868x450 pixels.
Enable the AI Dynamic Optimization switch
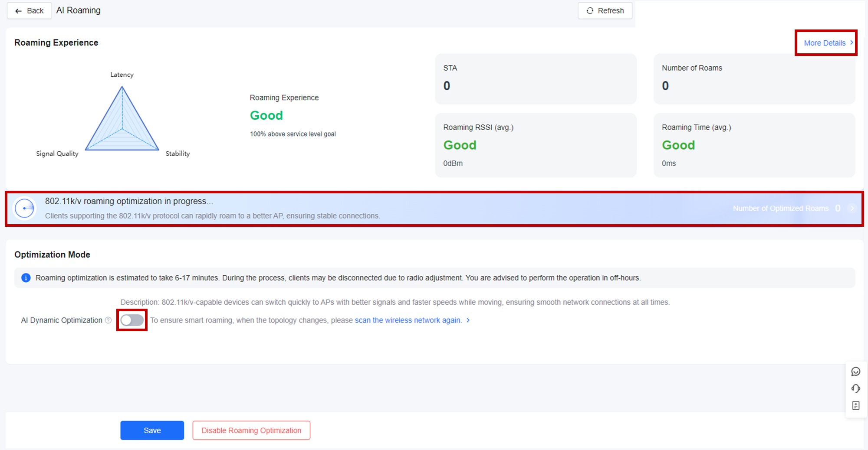click(132, 320)
